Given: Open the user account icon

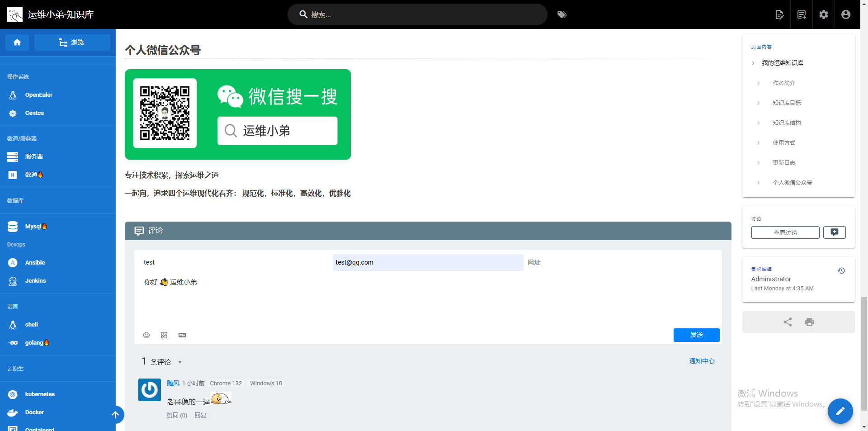Looking at the screenshot, I should tap(845, 14).
